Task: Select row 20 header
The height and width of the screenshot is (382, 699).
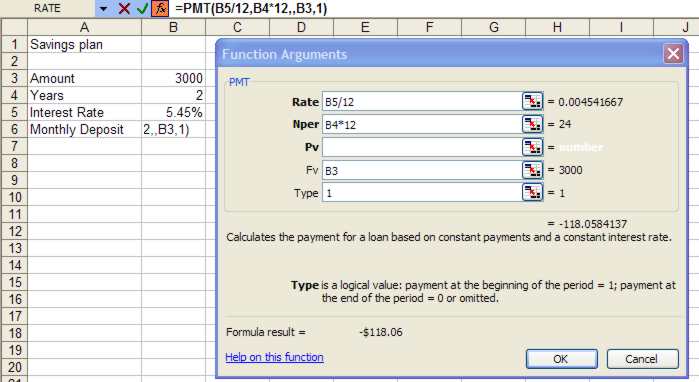Action: click(x=14, y=367)
